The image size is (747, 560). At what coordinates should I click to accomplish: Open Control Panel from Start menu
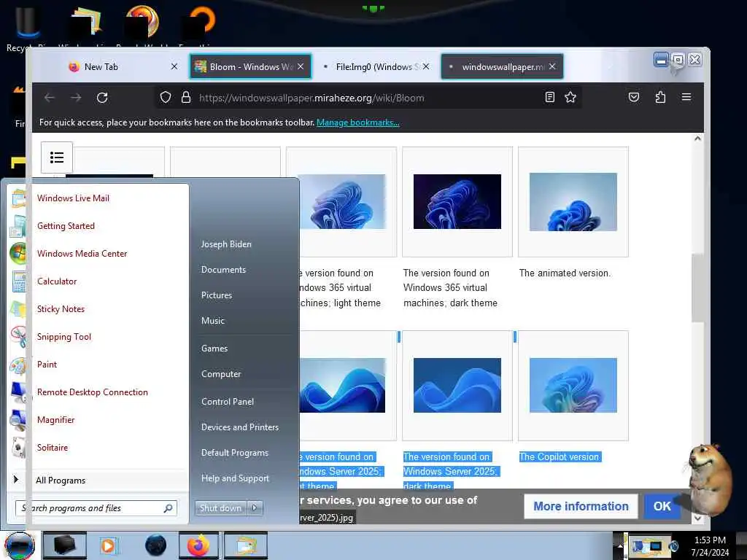(x=228, y=402)
